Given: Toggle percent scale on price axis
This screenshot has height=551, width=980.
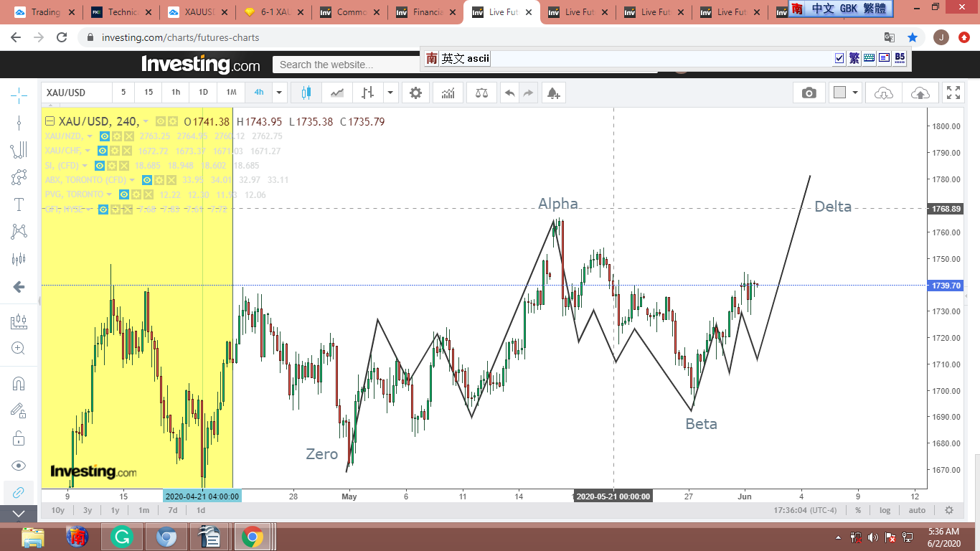Looking at the screenshot, I should (x=858, y=510).
